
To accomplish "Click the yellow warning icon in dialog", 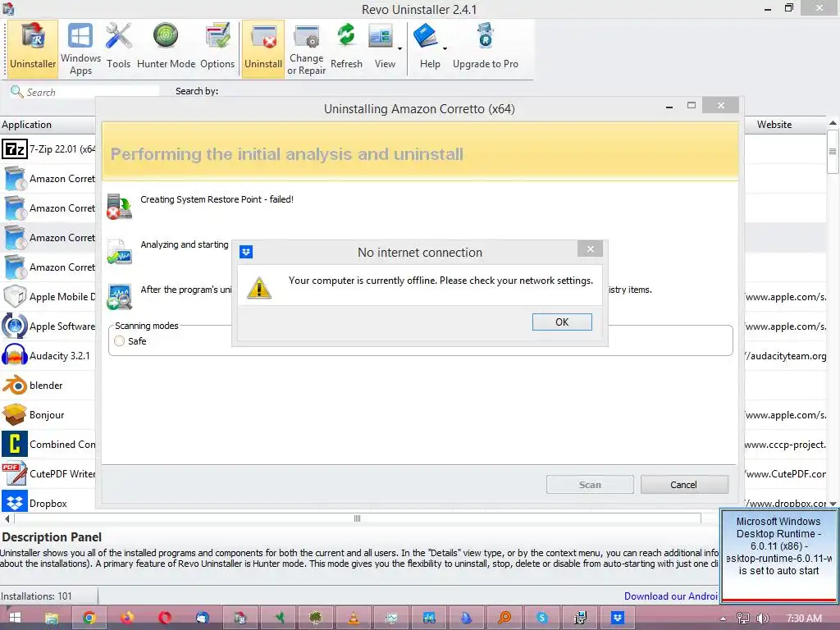I will pos(259,287).
